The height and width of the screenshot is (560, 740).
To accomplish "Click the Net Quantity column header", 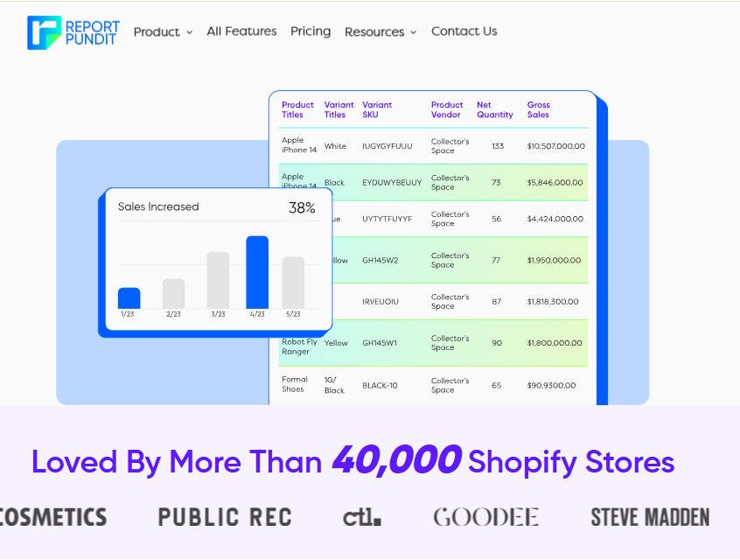I will 494,109.
